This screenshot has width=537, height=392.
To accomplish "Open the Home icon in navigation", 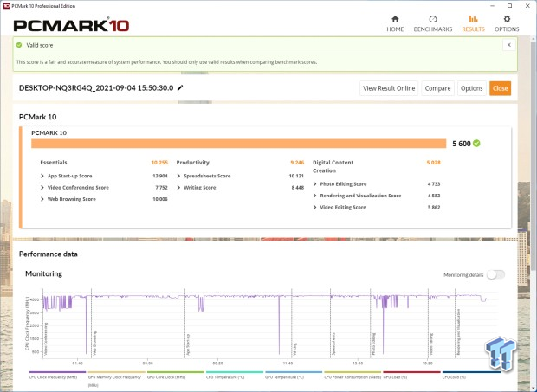I will point(395,18).
